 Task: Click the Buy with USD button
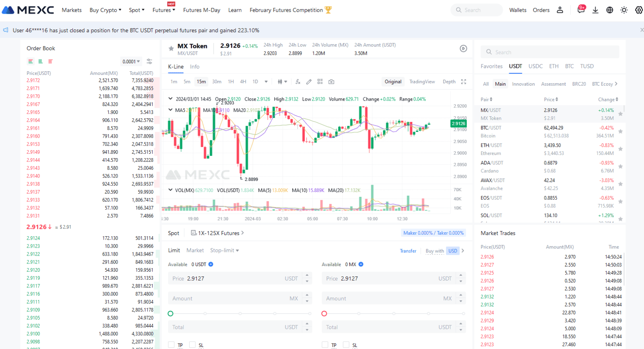(445, 251)
